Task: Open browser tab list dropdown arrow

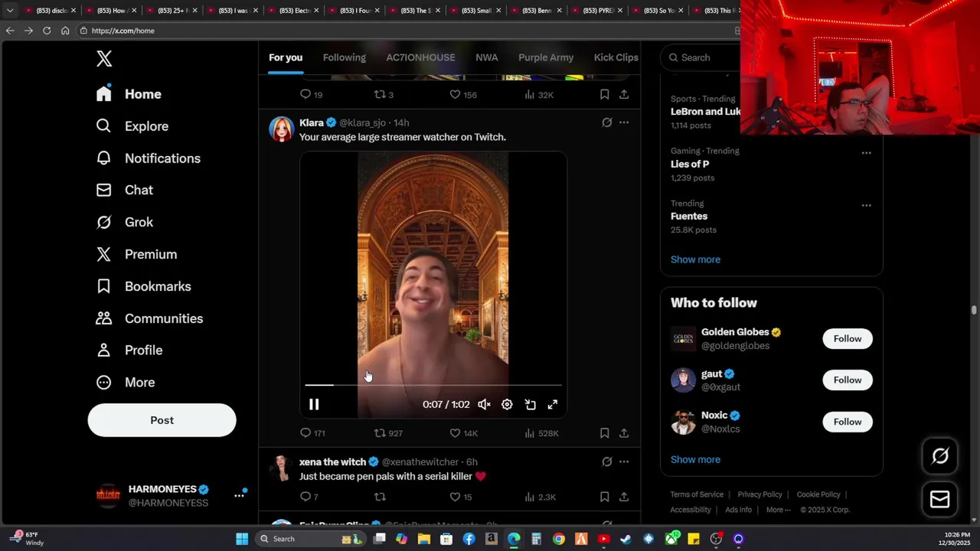Action: click(9, 11)
